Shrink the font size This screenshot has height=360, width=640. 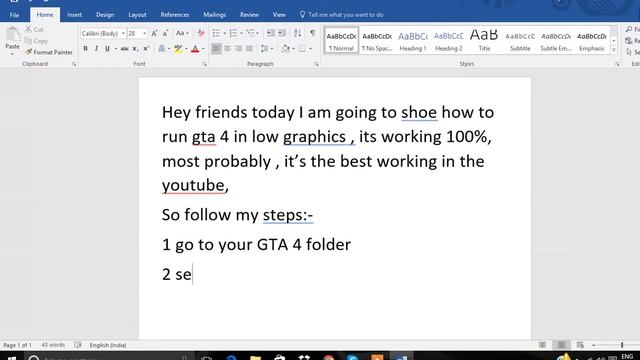tap(165, 33)
